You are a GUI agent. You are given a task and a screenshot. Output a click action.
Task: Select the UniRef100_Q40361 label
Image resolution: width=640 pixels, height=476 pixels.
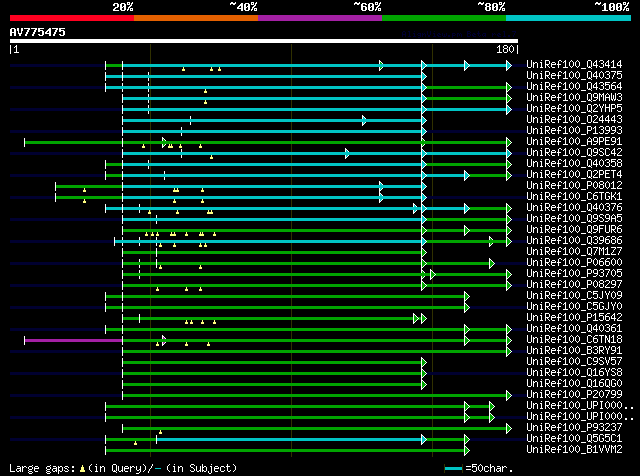click(574, 329)
